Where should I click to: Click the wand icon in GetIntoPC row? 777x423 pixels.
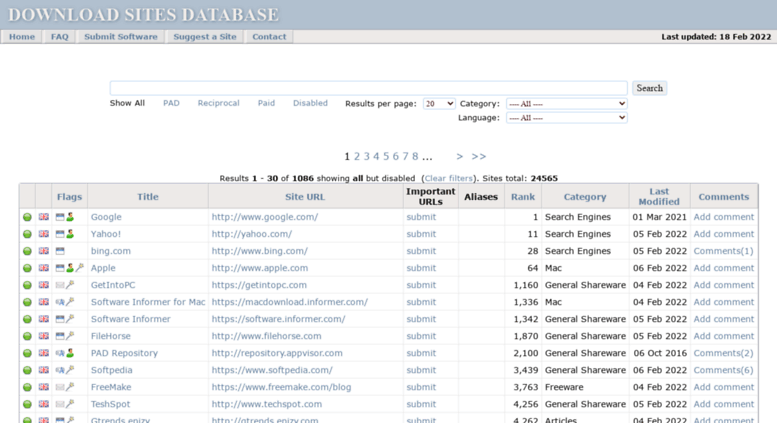click(x=70, y=284)
